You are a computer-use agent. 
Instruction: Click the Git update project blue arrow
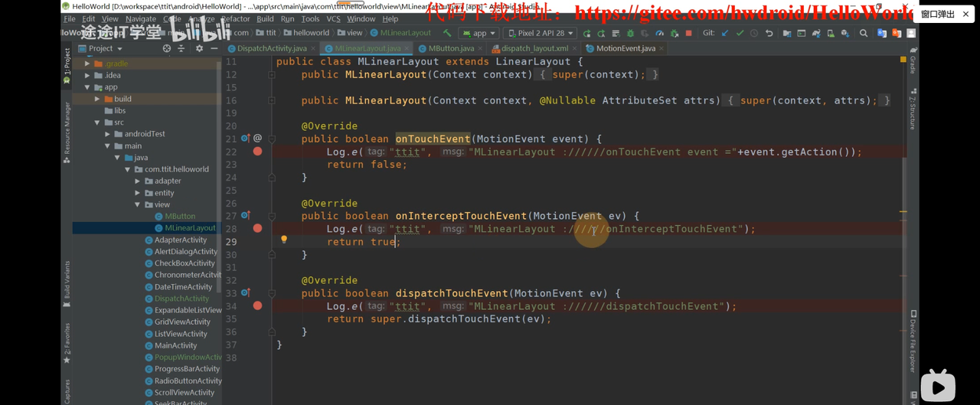tap(725, 33)
